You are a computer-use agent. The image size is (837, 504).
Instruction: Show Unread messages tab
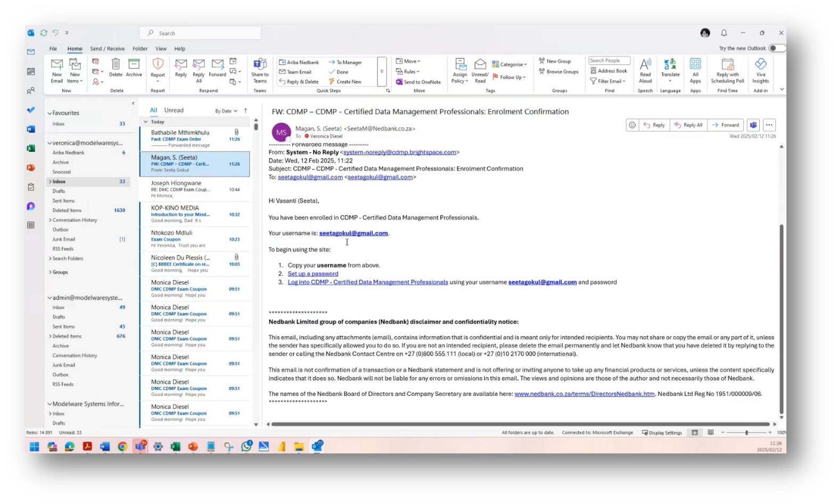click(x=174, y=110)
